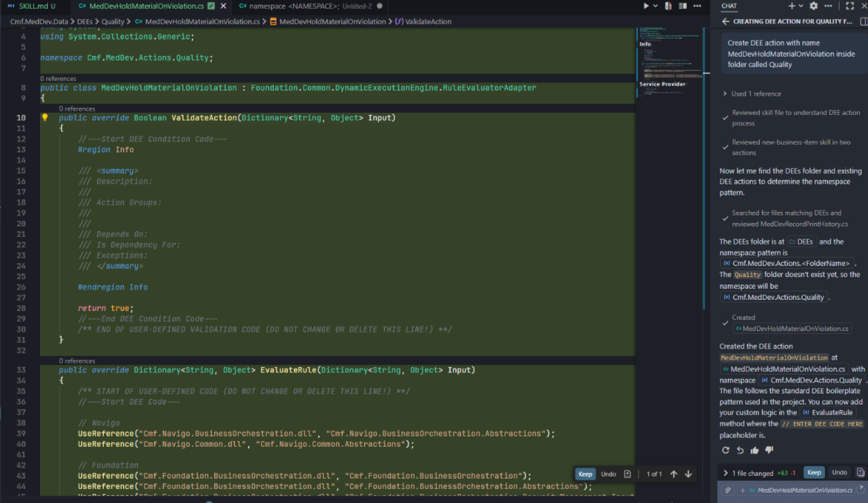Keep the changes to MedDevHoldMaterialOnViolation.cs
Image resolution: width=868 pixels, height=503 pixels.
tap(814, 473)
